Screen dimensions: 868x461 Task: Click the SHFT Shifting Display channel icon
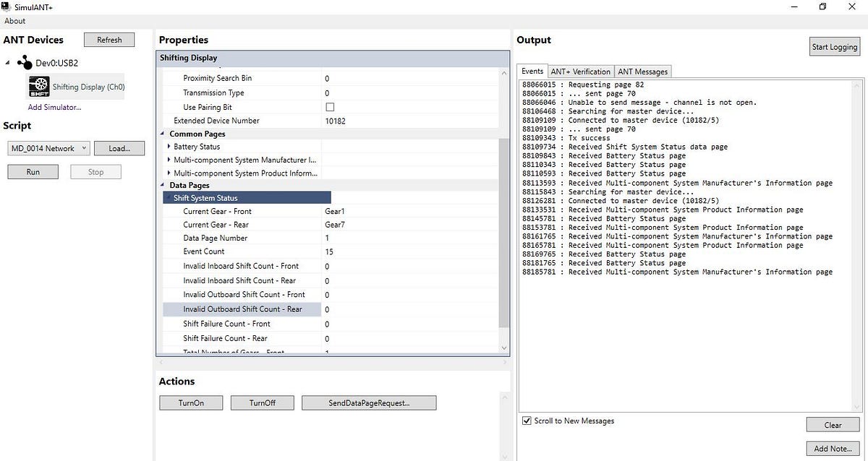(x=38, y=86)
